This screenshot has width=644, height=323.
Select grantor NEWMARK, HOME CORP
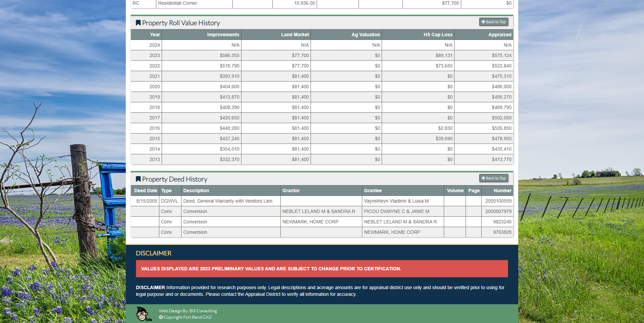310,222
